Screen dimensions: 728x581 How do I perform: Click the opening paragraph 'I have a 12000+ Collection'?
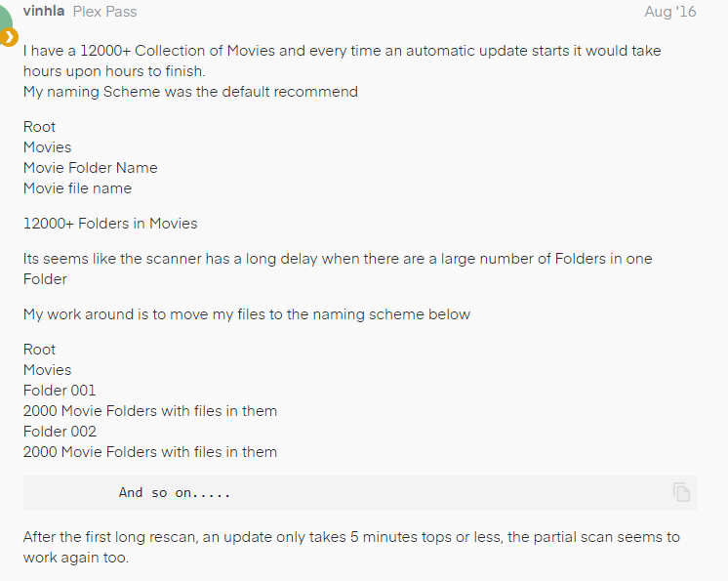342,51
